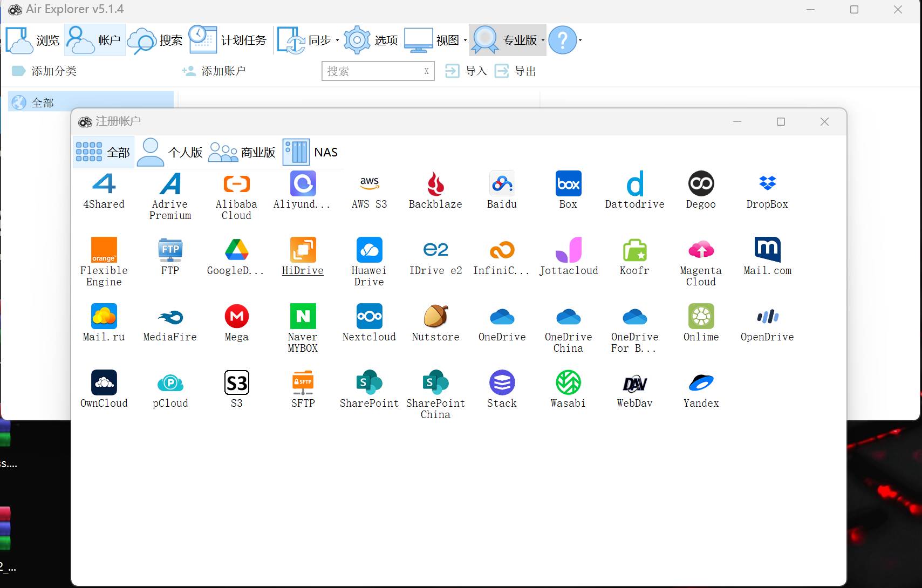Pick the Magenta Cloud icon

click(701, 250)
